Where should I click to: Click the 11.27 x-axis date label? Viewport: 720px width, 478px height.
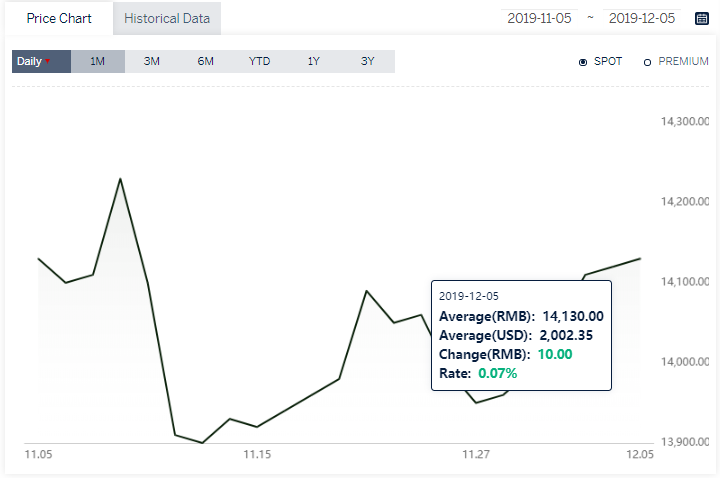(476, 455)
